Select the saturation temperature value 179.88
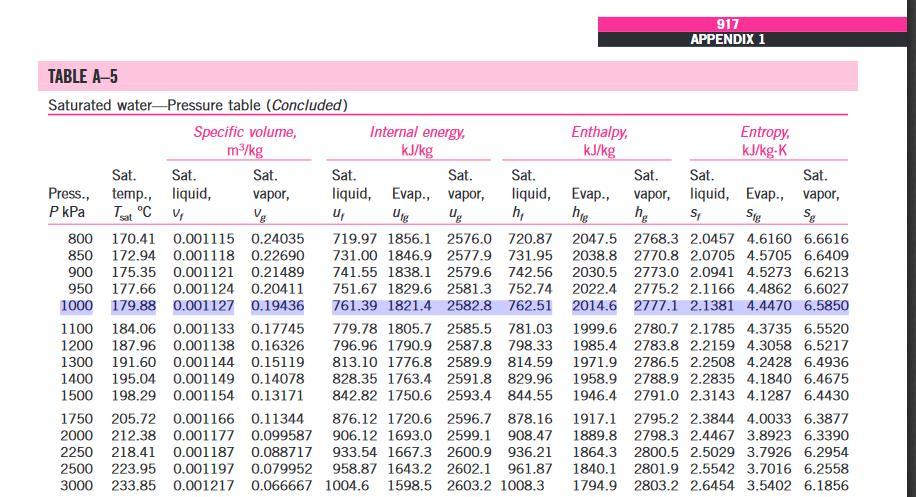916x497 pixels. [133, 306]
